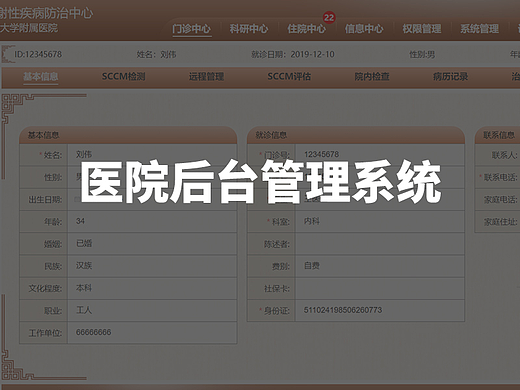Click the 姓名 field containing 刘伟

pyautogui.click(x=152, y=155)
